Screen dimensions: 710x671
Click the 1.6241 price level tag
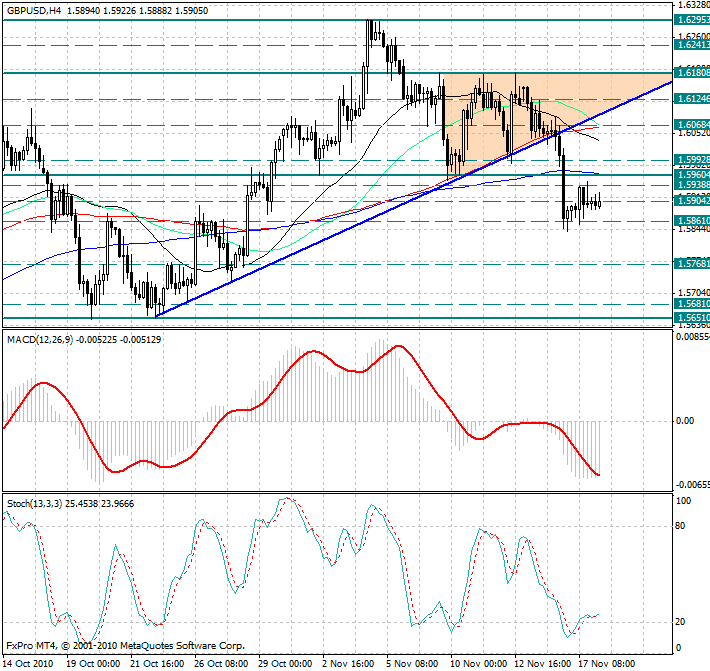692,44
